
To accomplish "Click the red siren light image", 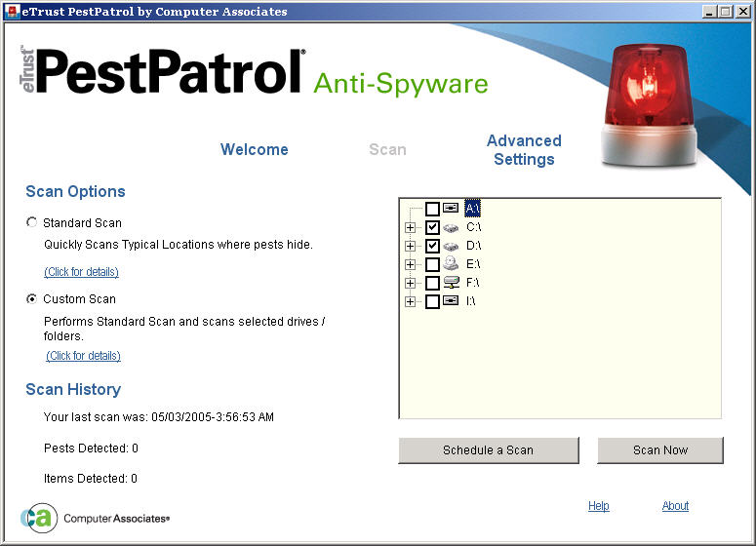I will click(650, 105).
